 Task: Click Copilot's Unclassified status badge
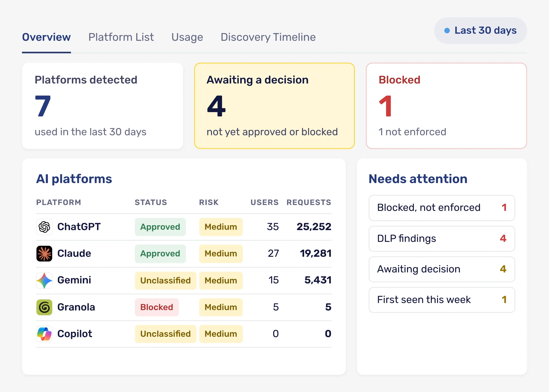(x=165, y=334)
